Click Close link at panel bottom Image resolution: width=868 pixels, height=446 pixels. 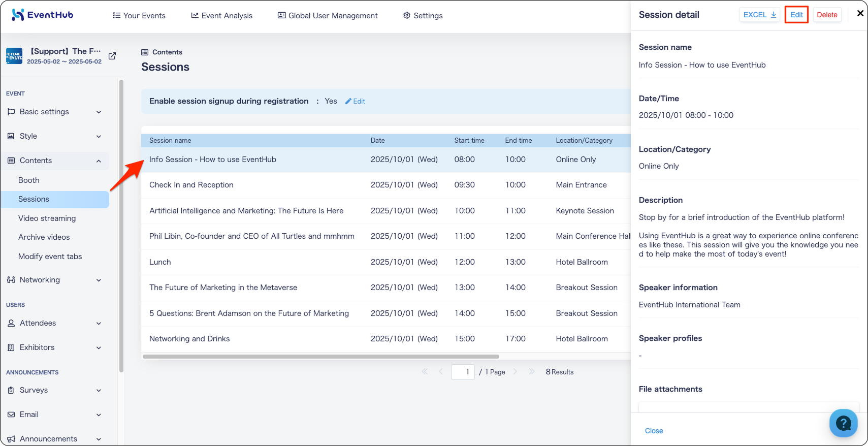[654, 431]
